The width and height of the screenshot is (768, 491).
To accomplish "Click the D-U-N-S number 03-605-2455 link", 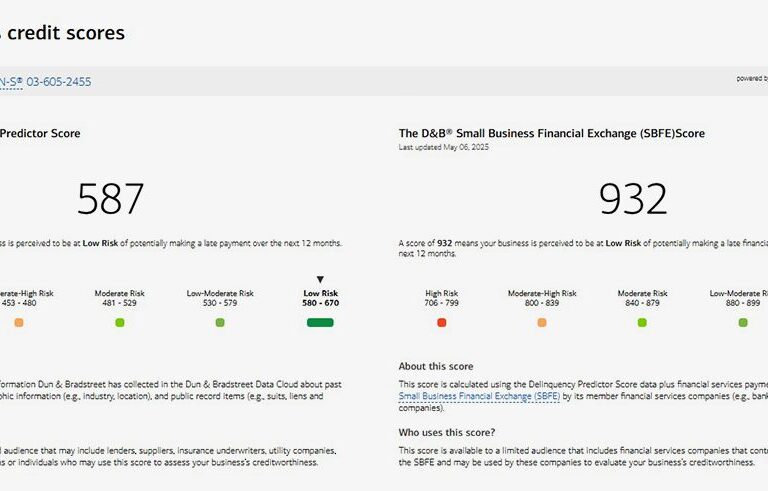I will point(46,81).
